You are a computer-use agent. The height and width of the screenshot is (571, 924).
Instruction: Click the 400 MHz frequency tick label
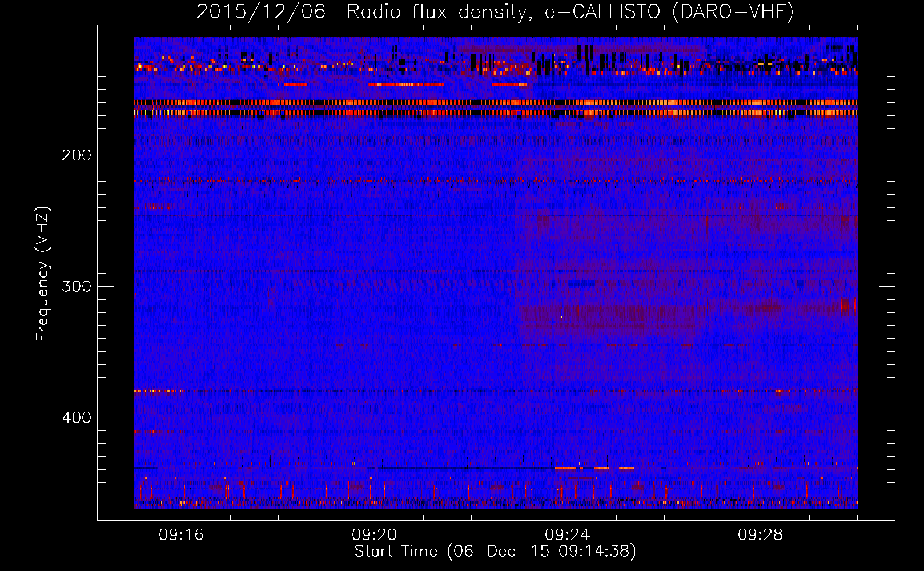pyautogui.click(x=77, y=417)
